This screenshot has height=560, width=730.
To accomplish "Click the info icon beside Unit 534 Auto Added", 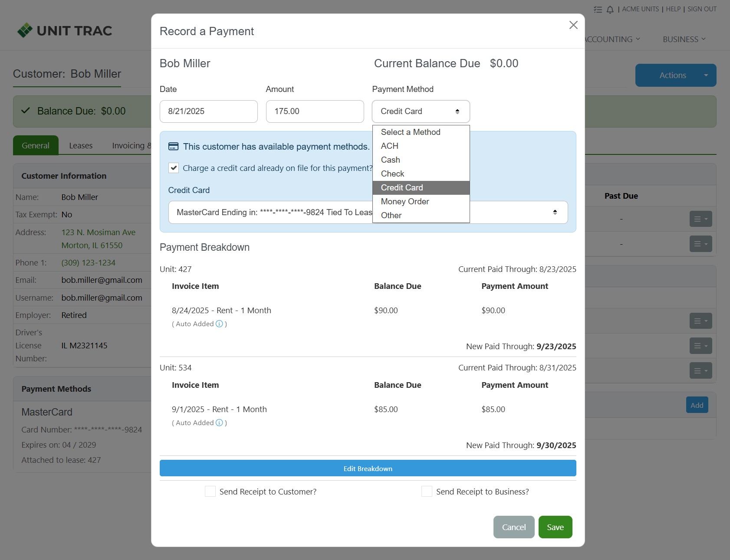I will point(220,422).
